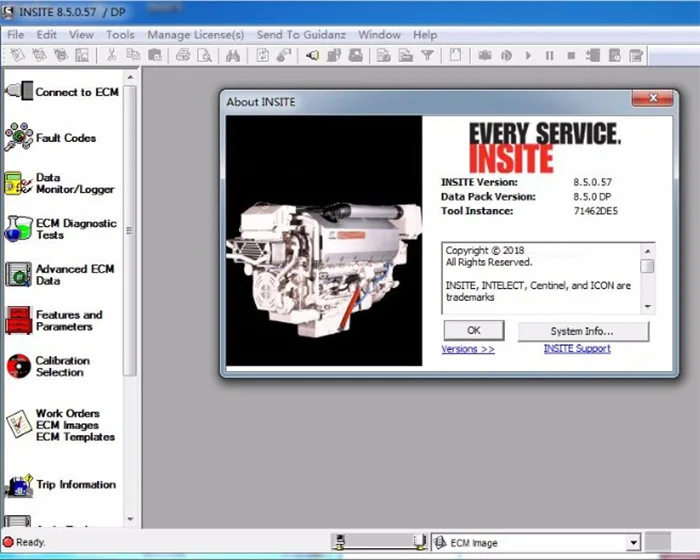Click the Print toolbar icon
700x560 pixels.
pyautogui.click(x=183, y=55)
